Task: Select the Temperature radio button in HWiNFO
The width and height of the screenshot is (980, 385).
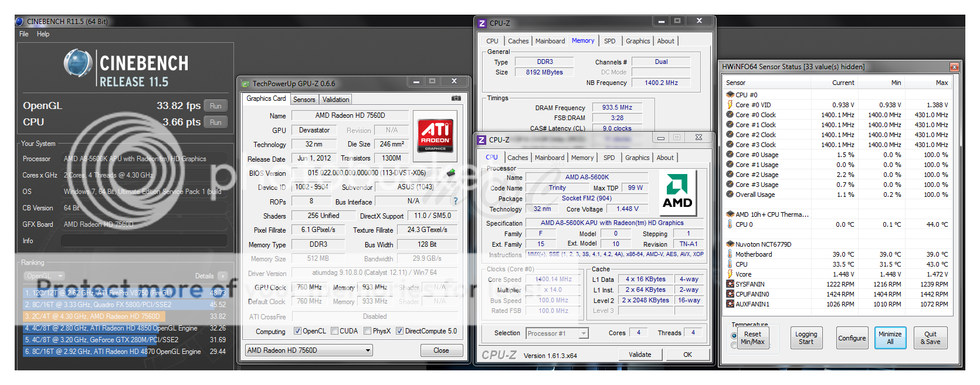Action: [734, 336]
